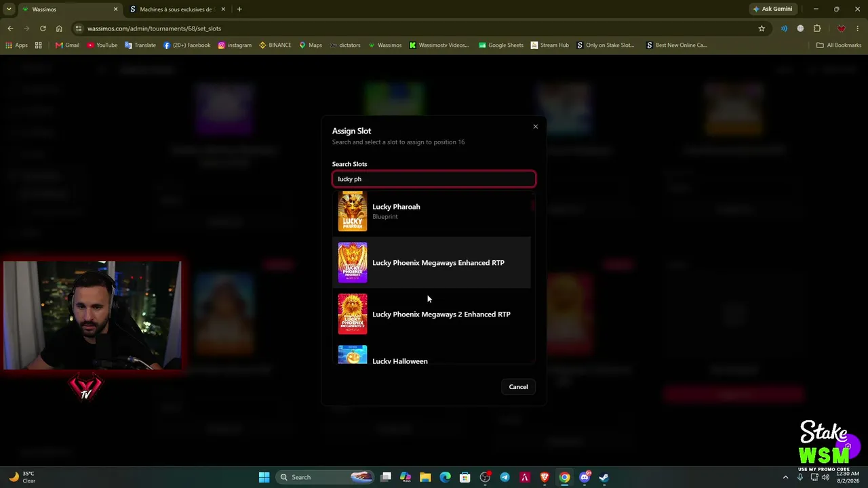Launch Microsoft Edge from taskbar

coord(445,477)
